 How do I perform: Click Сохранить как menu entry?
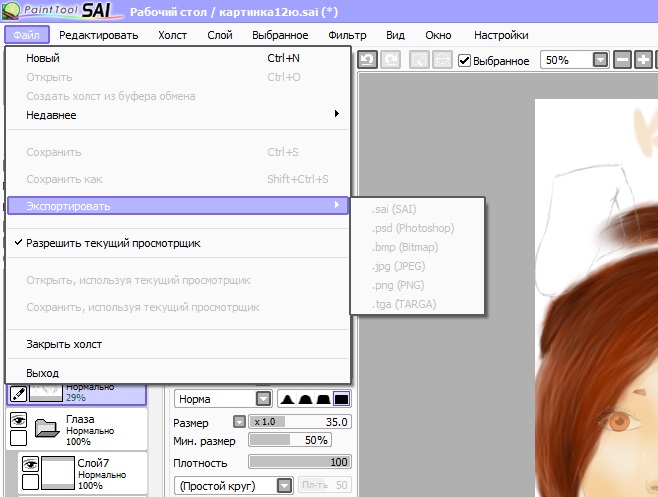pyautogui.click(x=178, y=179)
